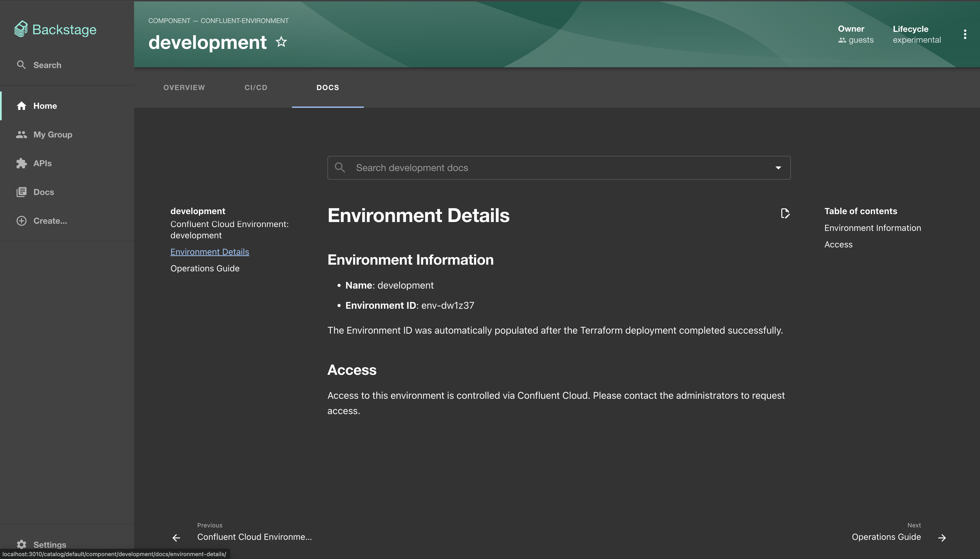Open My Group page
The image size is (980, 559).
coord(44,134)
